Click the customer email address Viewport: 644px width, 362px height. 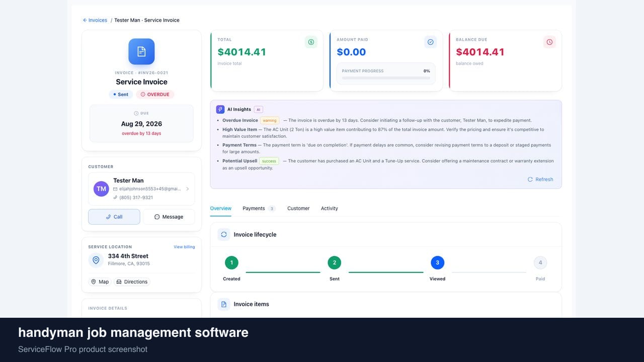150,189
